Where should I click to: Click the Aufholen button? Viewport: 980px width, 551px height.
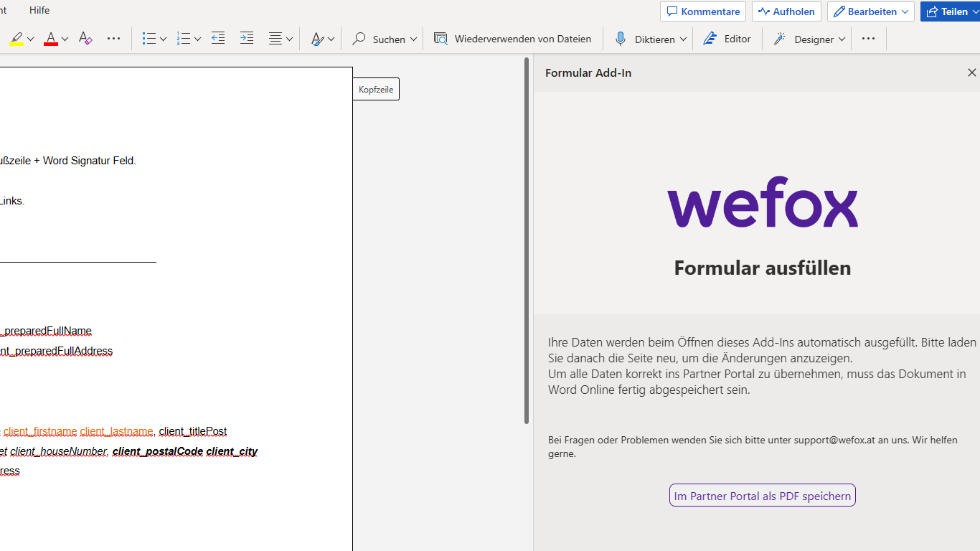coord(786,11)
